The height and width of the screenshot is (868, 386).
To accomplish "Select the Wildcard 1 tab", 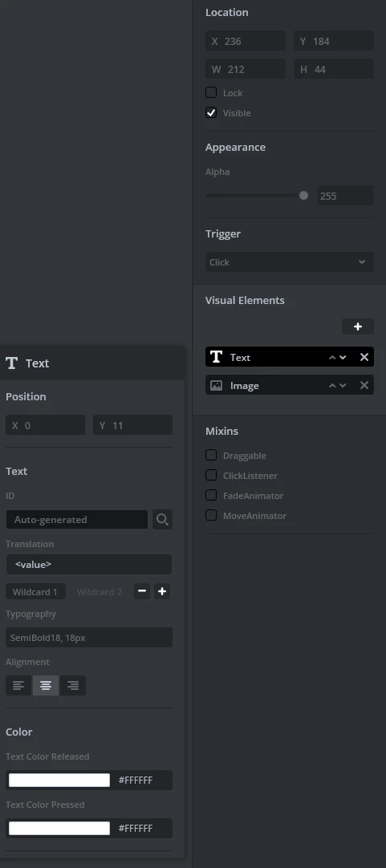I will 35,592.
